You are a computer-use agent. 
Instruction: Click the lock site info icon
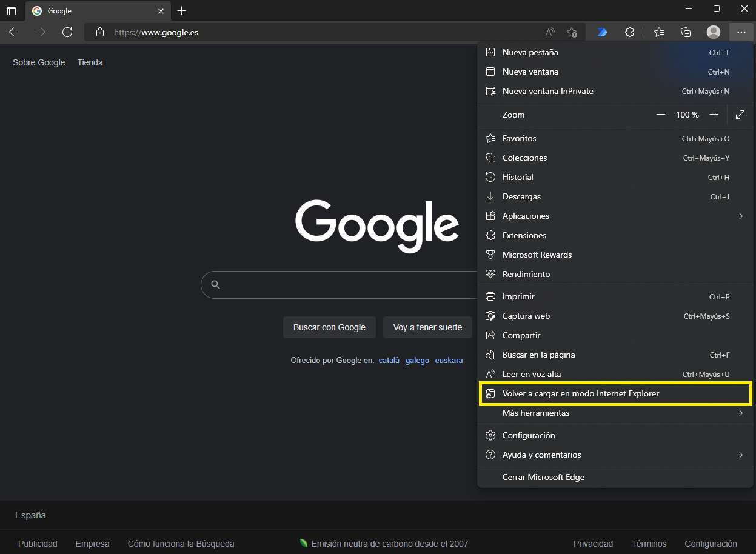(101, 32)
